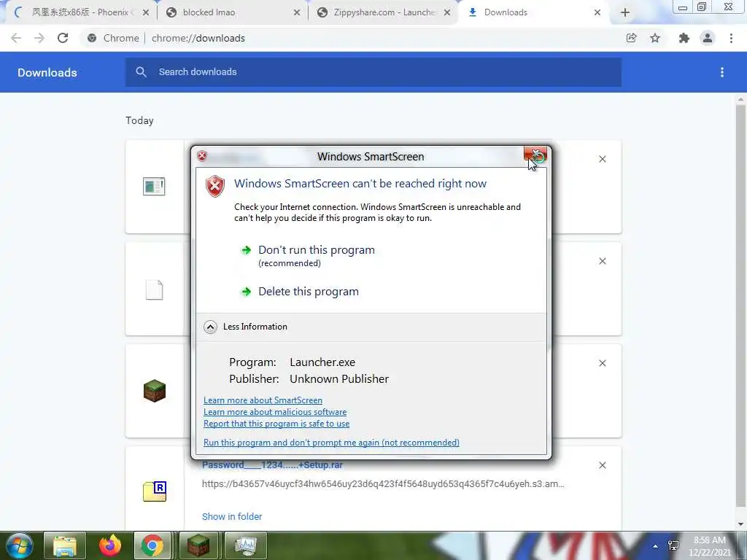Bookmark this page with the star
The width and height of the screenshot is (747, 560).
655,38
